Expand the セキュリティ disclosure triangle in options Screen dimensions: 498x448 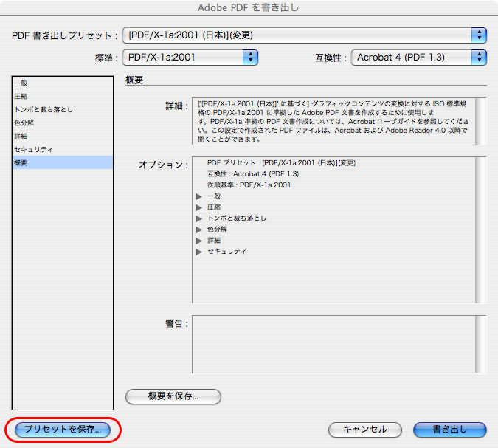[198, 252]
